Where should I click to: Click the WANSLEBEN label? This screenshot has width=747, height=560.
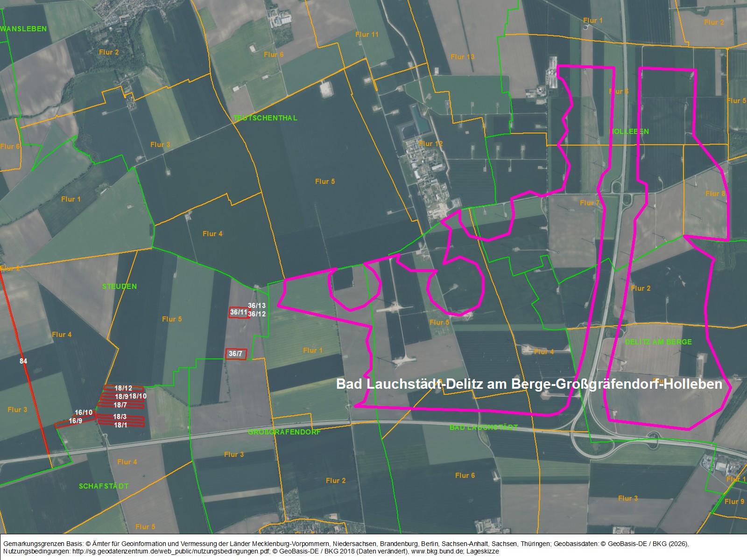tap(24, 29)
